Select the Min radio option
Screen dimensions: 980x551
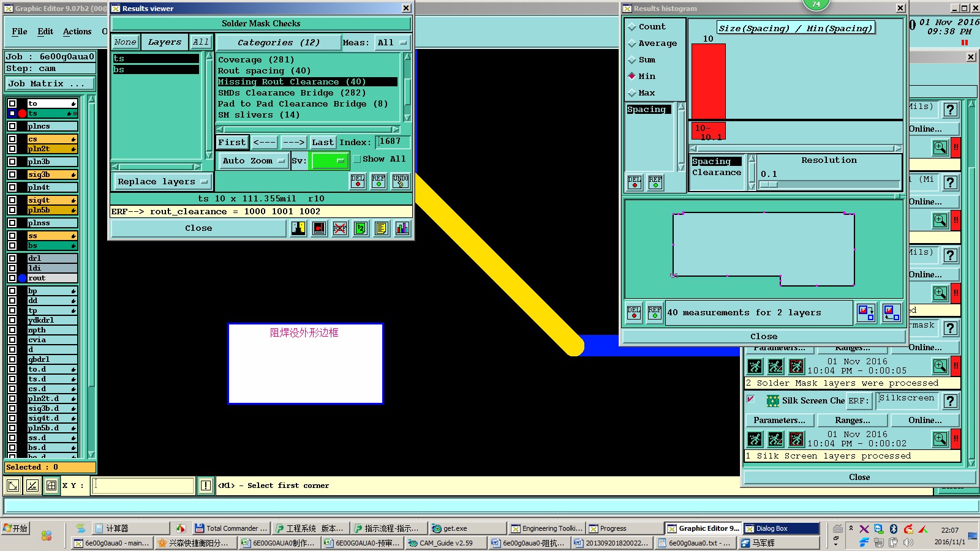pos(632,77)
